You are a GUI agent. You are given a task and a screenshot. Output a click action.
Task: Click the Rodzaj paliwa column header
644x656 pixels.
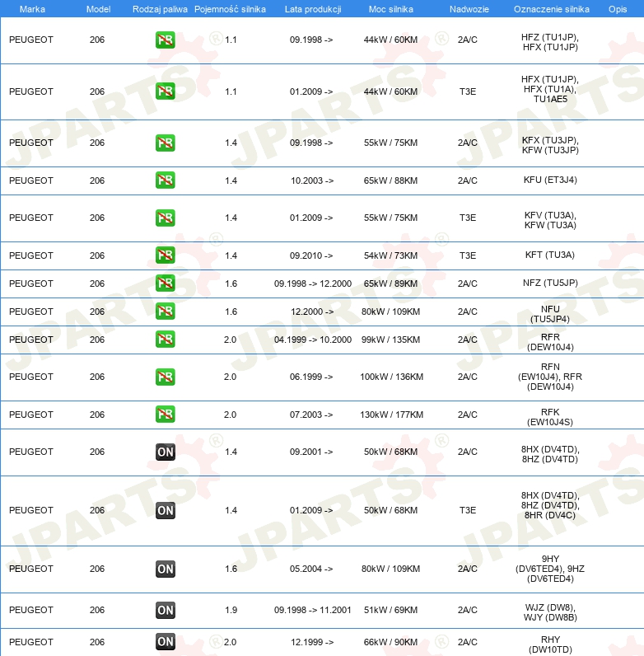[x=160, y=9]
